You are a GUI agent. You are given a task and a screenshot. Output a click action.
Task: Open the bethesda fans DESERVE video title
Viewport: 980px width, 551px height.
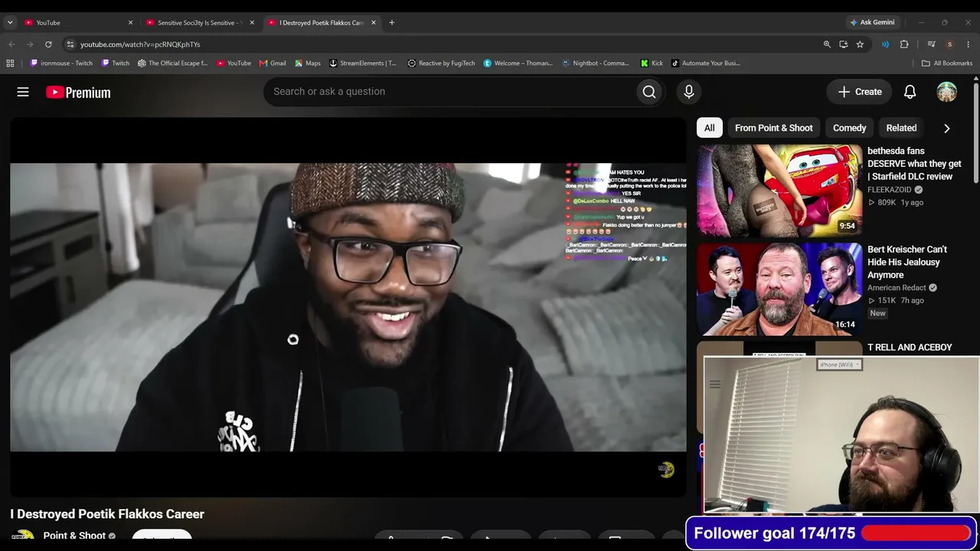[914, 164]
